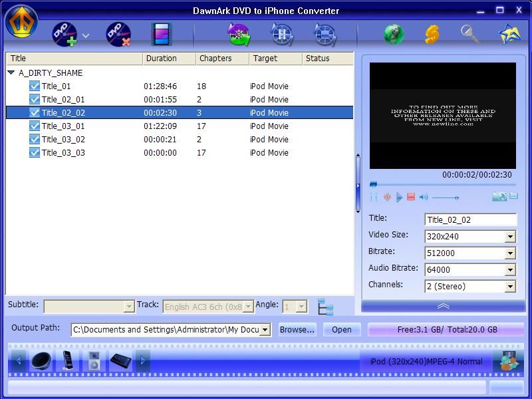Click the pause bars under the preview

(x=374, y=197)
